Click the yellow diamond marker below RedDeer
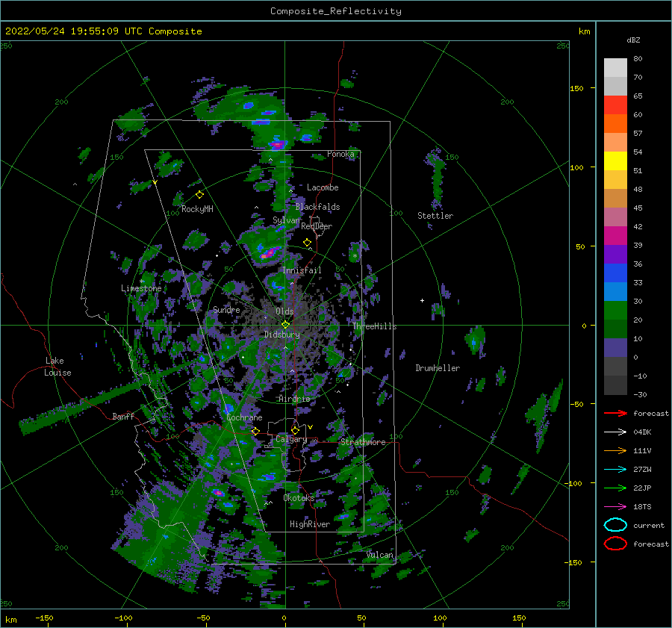The height and width of the screenshot is (628, 672). (308, 243)
